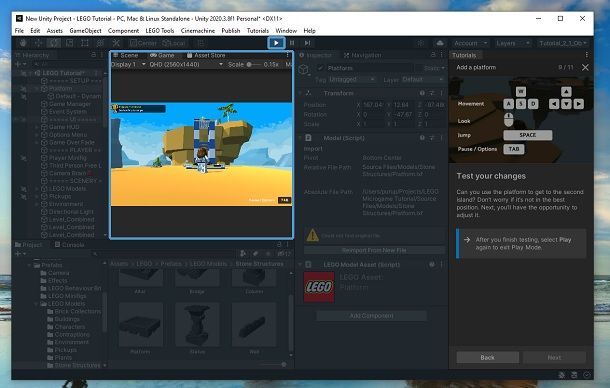Open the Game view more options menu
Image resolution: width=610 pixels, height=388 pixels.
pyautogui.click(x=287, y=55)
